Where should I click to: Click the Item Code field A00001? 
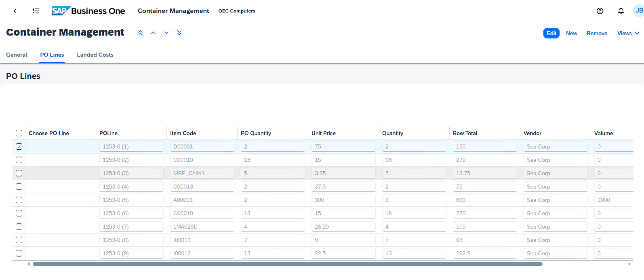pos(202,200)
